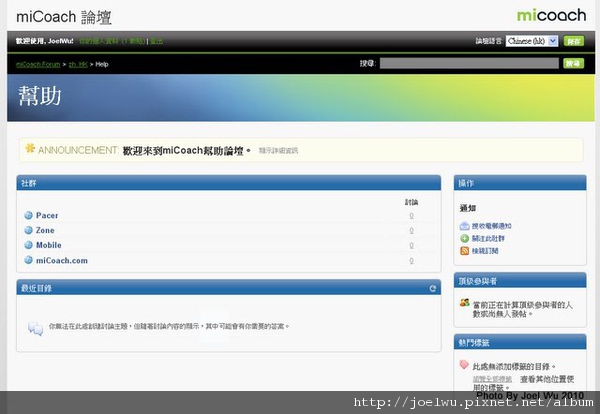Click the green save language button
Screen dimensions: 600x414
click(x=574, y=41)
